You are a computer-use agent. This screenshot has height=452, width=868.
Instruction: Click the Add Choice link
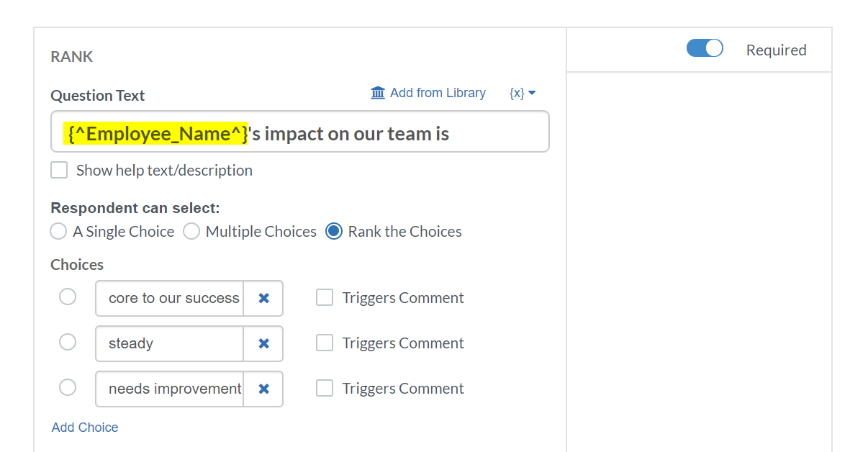coord(85,428)
